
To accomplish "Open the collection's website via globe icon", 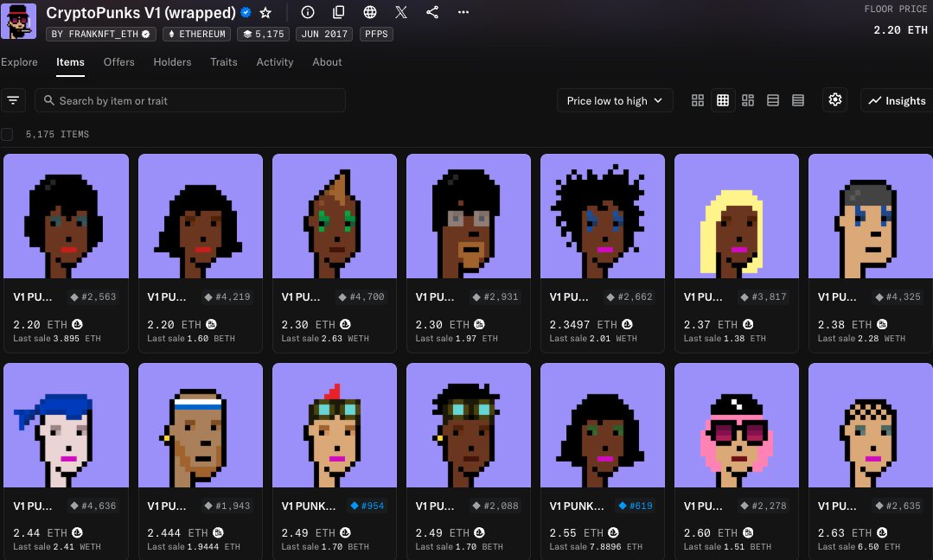I will point(369,12).
